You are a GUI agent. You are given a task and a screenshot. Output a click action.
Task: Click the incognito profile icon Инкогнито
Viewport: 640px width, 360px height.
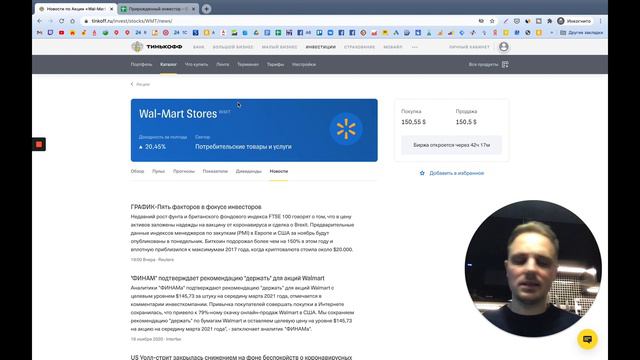coord(575,21)
